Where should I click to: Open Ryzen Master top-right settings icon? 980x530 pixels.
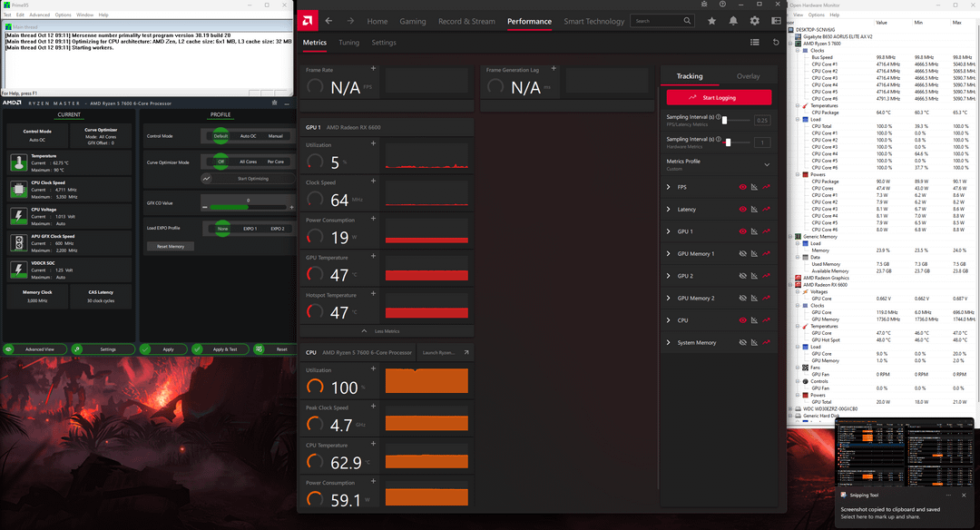point(274,103)
